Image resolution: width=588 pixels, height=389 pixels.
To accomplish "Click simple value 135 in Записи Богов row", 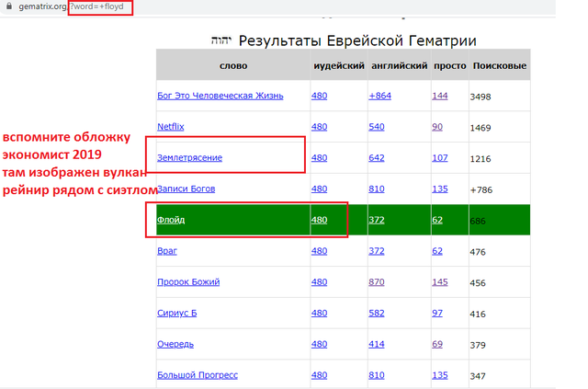I will point(440,189).
